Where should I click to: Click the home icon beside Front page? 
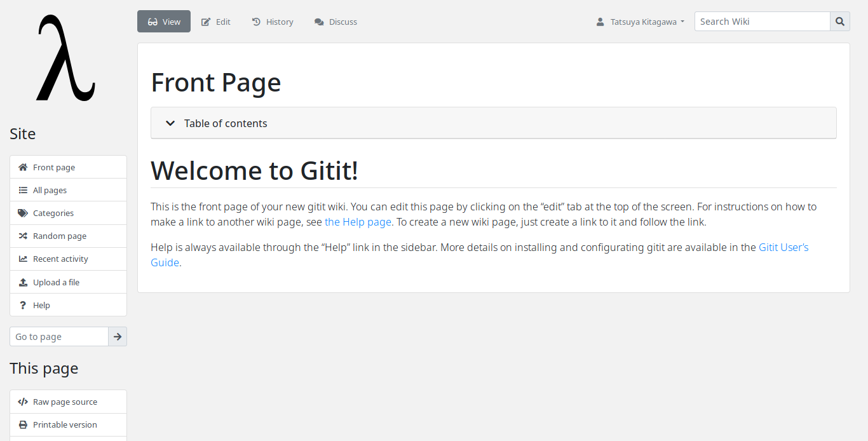23,167
